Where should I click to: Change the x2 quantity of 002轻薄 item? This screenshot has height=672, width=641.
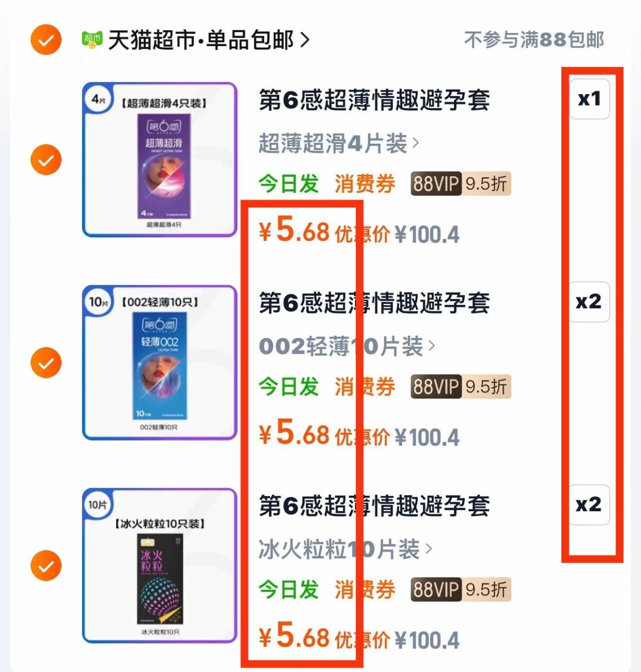589,301
